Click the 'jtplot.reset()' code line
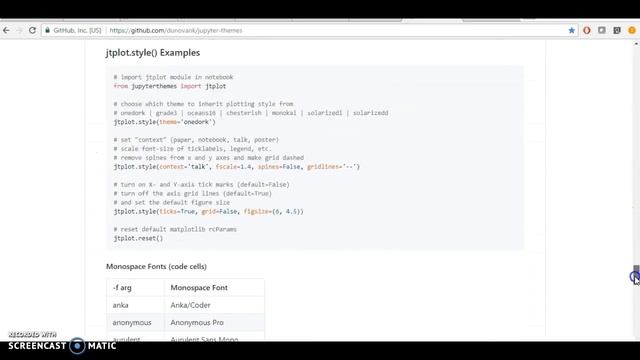The height and width of the screenshot is (360, 640). [x=138, y=238]
